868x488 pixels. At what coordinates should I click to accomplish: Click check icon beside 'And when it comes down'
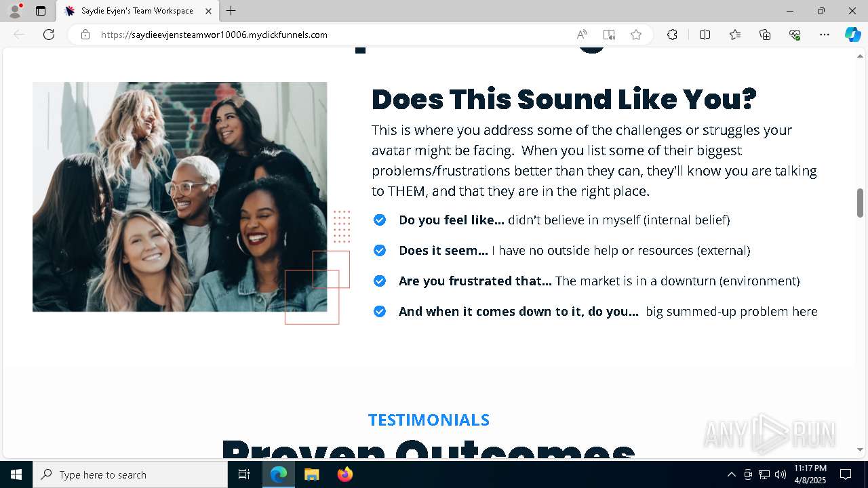pos(380,311)
